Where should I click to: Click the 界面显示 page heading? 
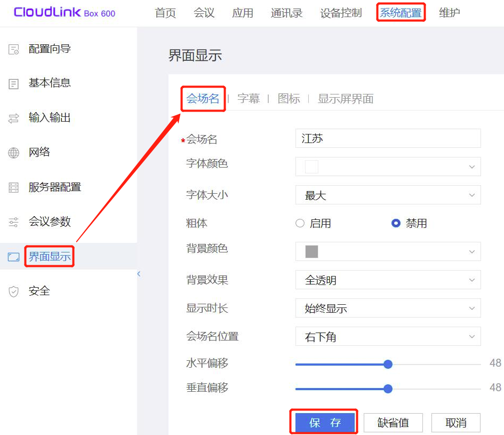(x=195, y=56)
